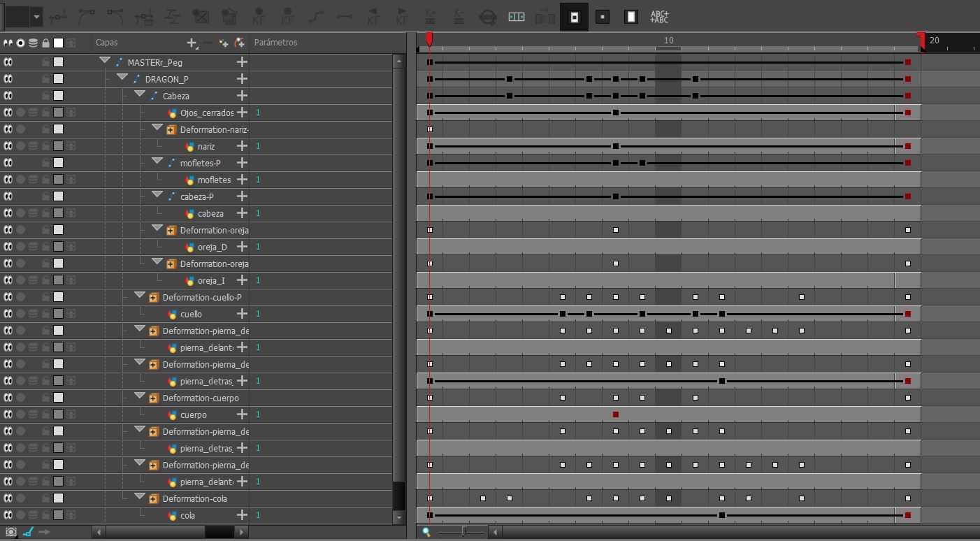This screenshot has width=980, height=541.
Task: Click the color swatch of MASTERr_Peg layer
Action: click(59, 62)
